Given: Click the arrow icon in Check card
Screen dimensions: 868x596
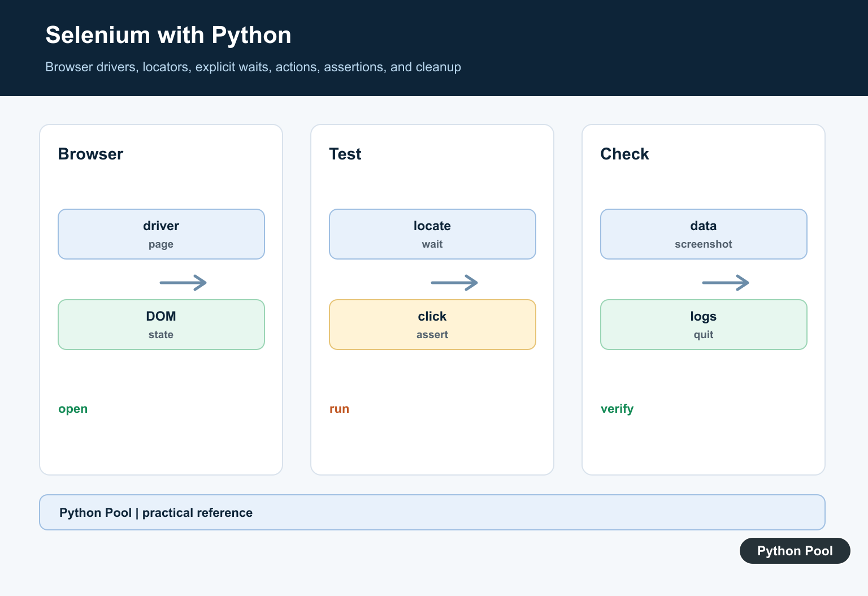Looking at the screenshot, I should 726,282.
